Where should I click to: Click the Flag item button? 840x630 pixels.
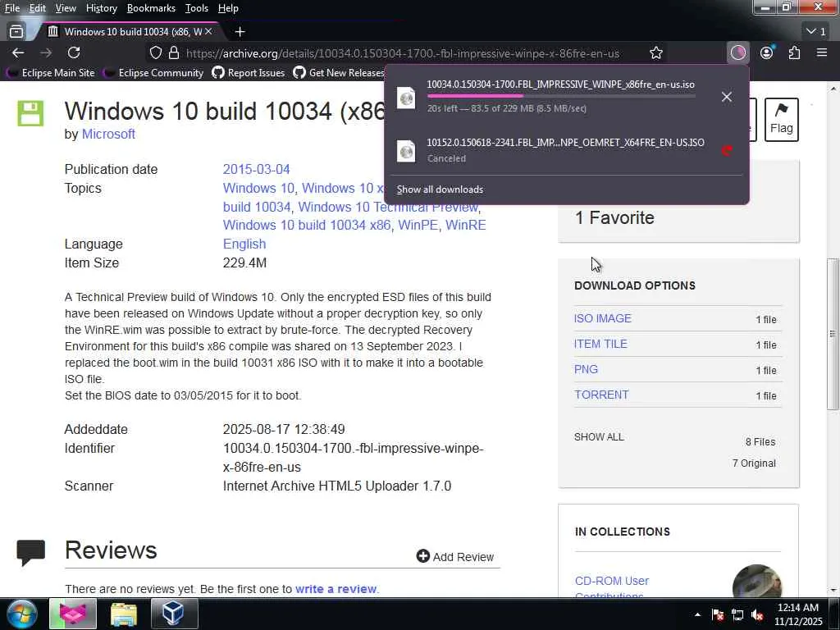pyautogui.click(x=781, y=120)
